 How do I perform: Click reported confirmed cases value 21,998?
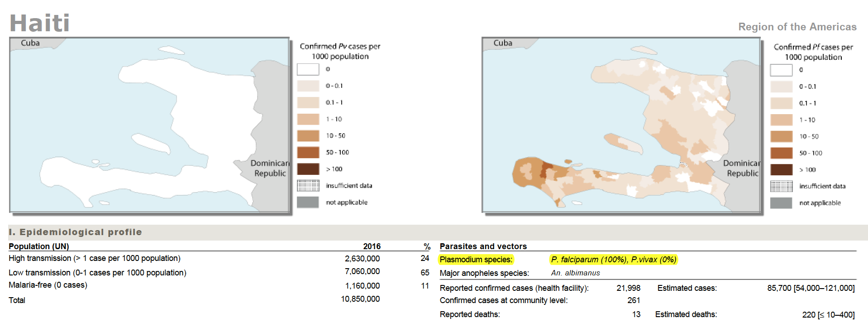[x=628, y=288]
